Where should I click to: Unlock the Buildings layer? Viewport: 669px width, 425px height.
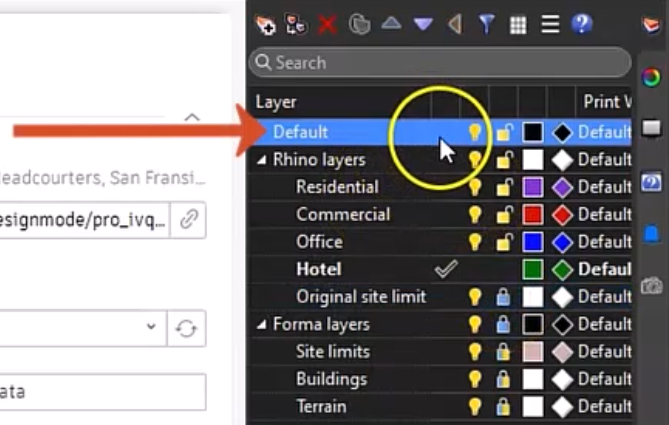(x=503, y=379)
